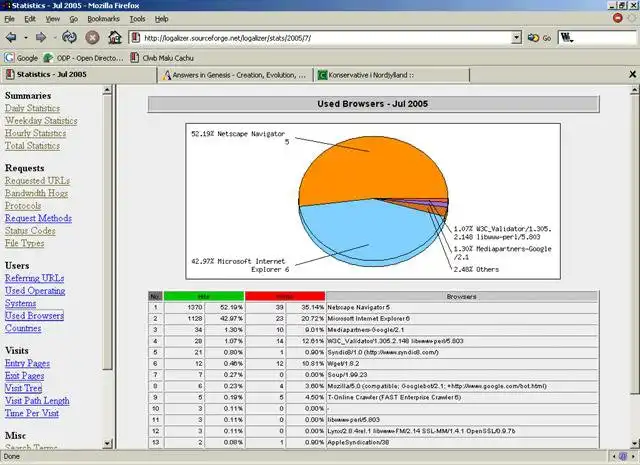
Task: Open Referring URLs link
Action: click(x=34, y=278)
